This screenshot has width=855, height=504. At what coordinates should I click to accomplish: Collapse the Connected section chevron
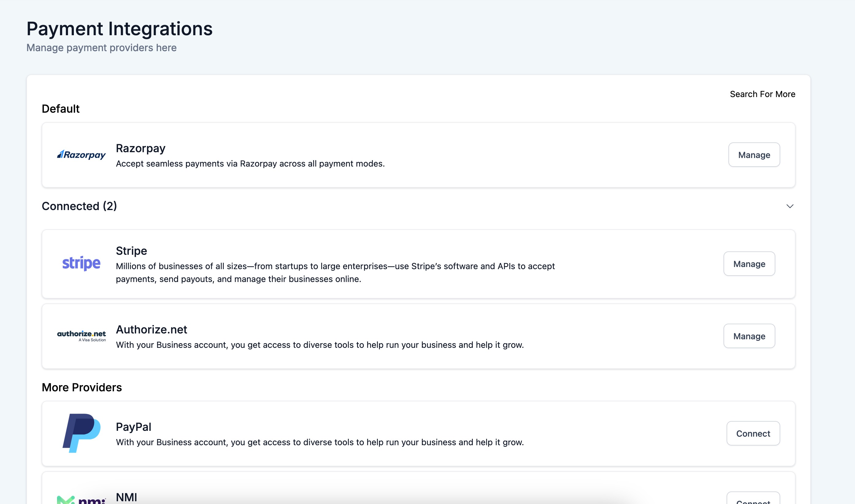pyautogui.click(x=790, y=206)
